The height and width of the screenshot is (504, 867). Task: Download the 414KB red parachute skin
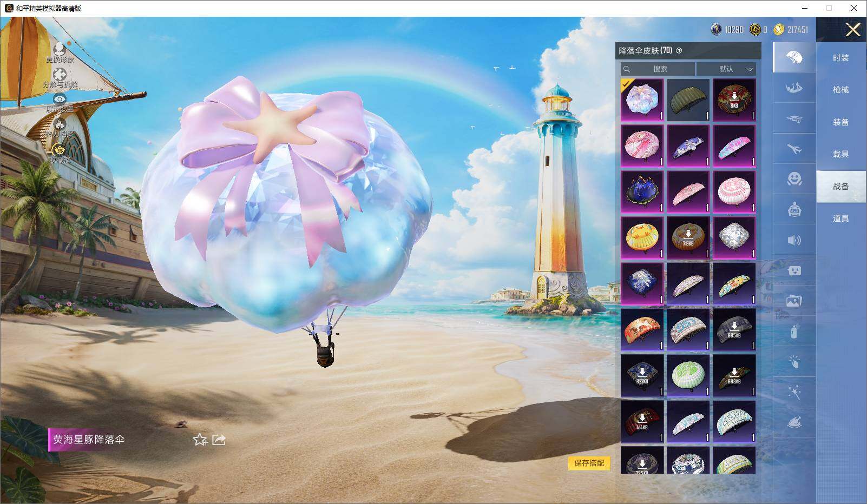(642, 422)
